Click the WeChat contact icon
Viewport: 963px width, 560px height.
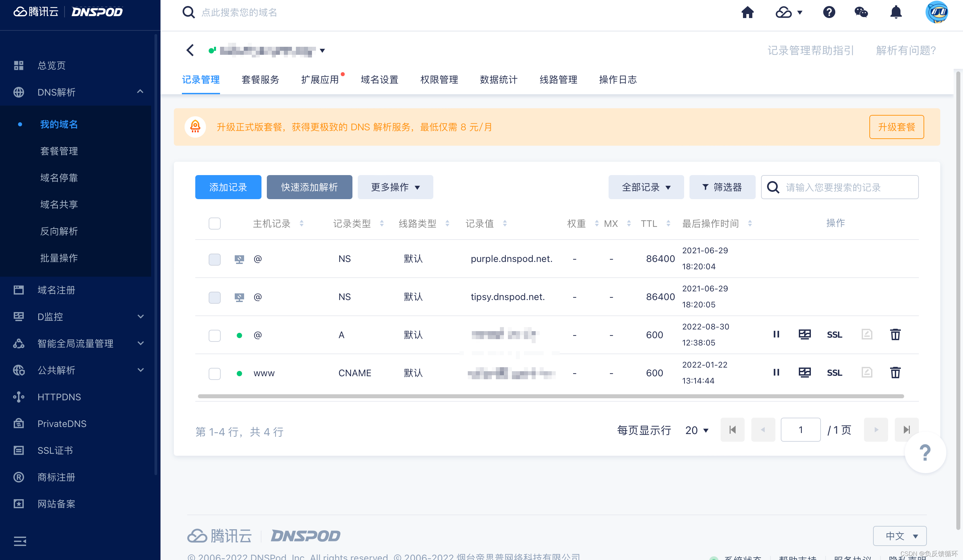(x=862, y=12)
